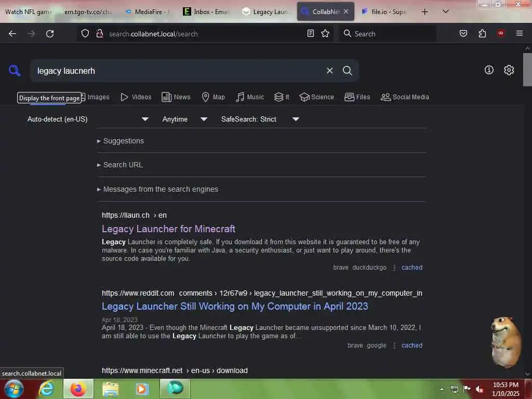Open Legacy Launcher for Minecraft result

[x=168, y=229]
